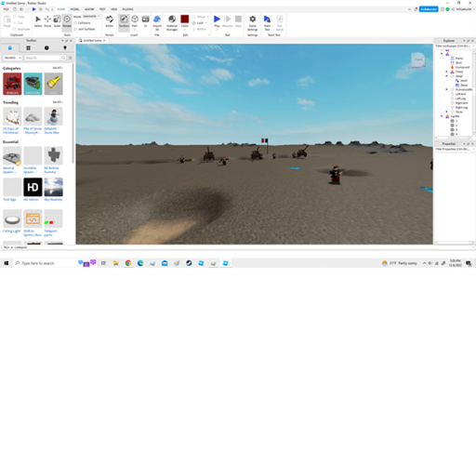Image resolution: width=476 pixels, height=476 pixels.
Task: Open the PLUGINS ribbon tab
Action: coord(127,9)
